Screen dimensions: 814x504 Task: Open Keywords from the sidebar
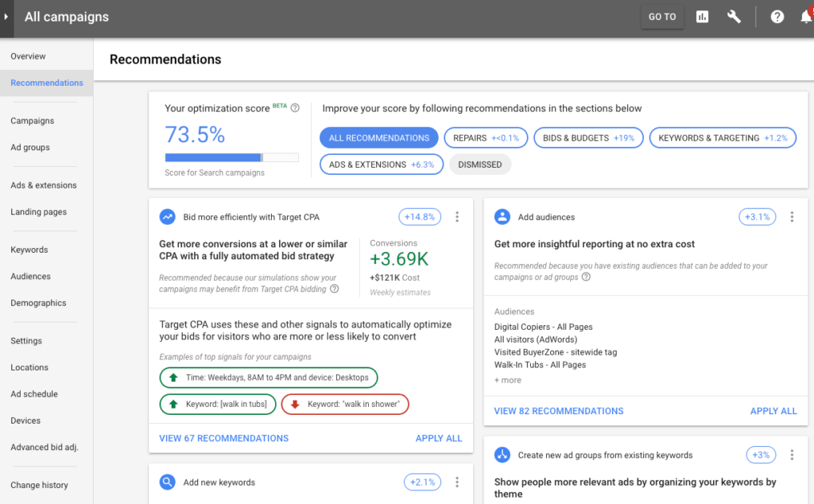(29, 250)
